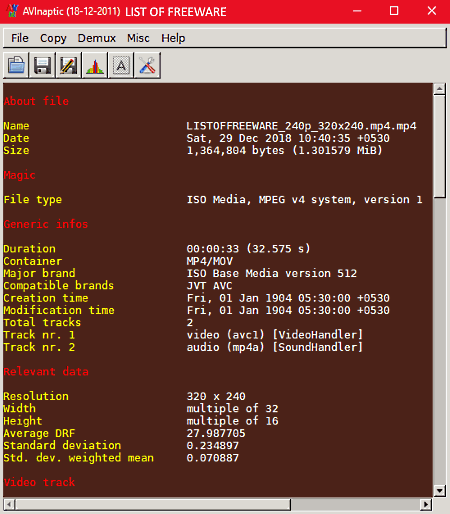
Task: Click the 'Resolution' label
Action: [x=36, y=396]
